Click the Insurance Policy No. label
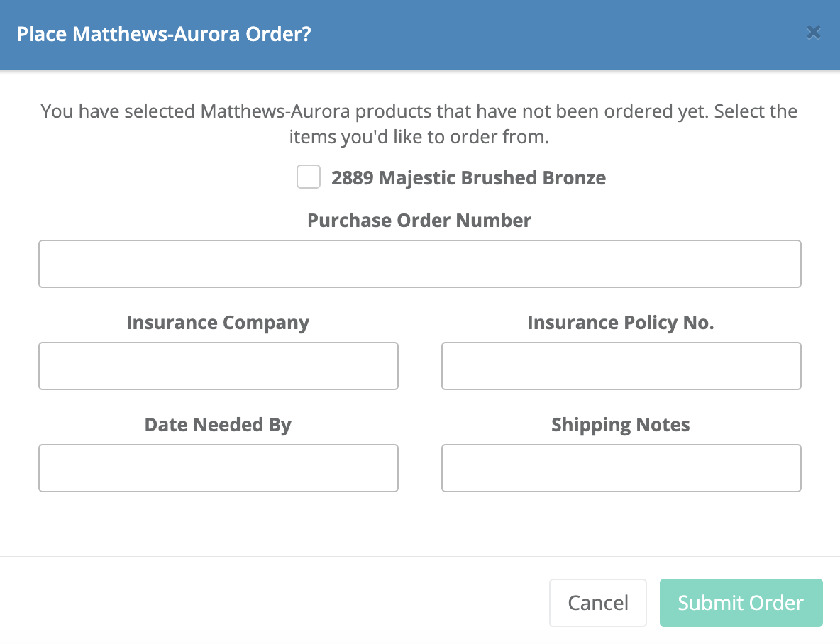 (x=621, y=323)
